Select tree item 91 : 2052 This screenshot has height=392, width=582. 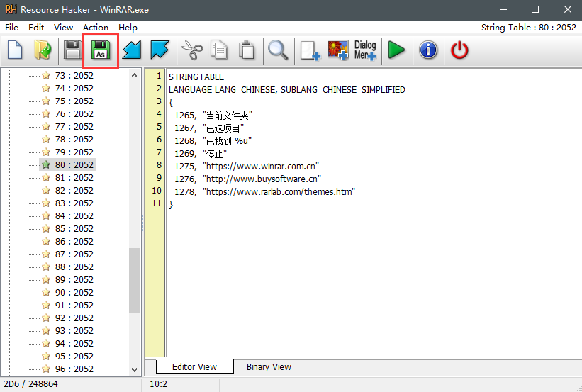pos(74,305)
